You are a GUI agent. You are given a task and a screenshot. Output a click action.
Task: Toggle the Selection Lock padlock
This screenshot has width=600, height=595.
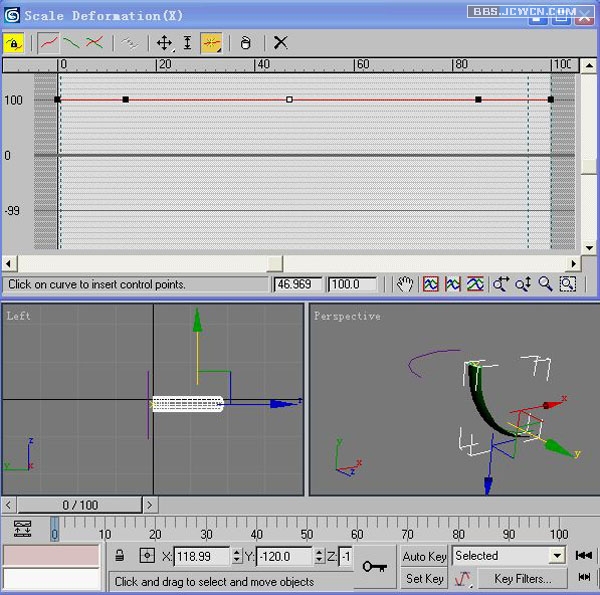pos(120,555)
